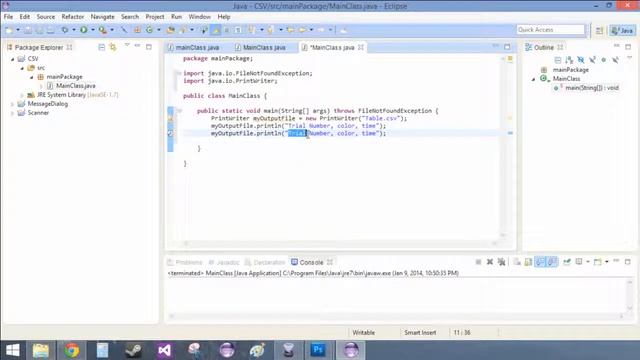
Task: Click the Terminate stop icon in Console
Action: pyautogui.click(x=478, y=262)
